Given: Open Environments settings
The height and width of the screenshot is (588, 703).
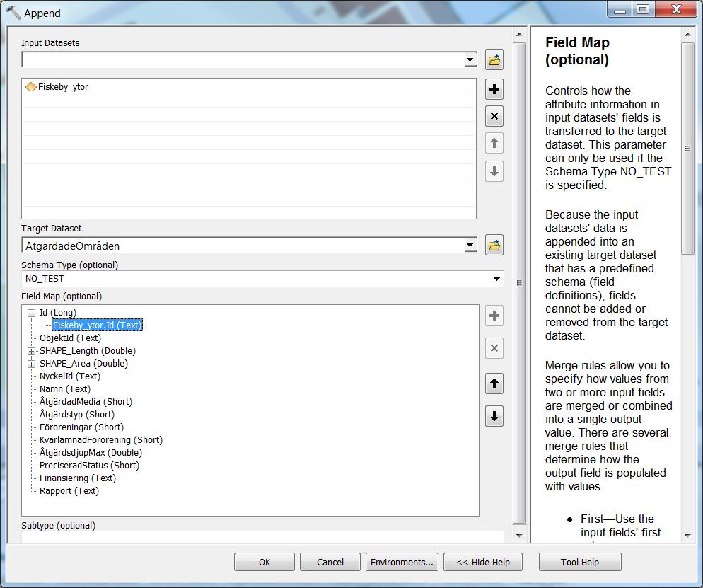Looking at the screenshot, I should coord(402,562).
